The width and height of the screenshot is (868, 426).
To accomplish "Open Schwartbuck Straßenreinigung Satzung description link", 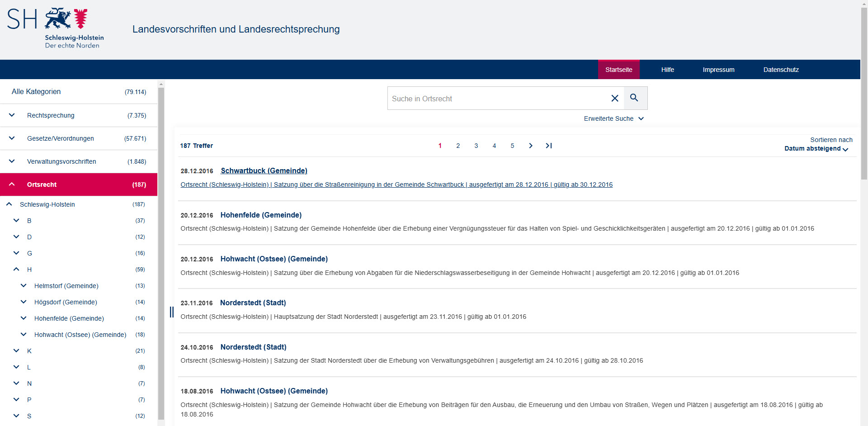I will tap(396, 185).
